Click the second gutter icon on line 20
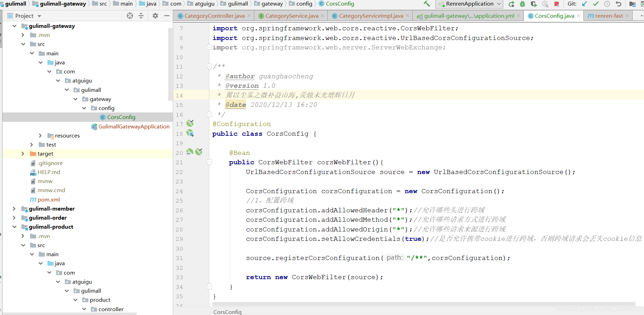 pos(199,152)
